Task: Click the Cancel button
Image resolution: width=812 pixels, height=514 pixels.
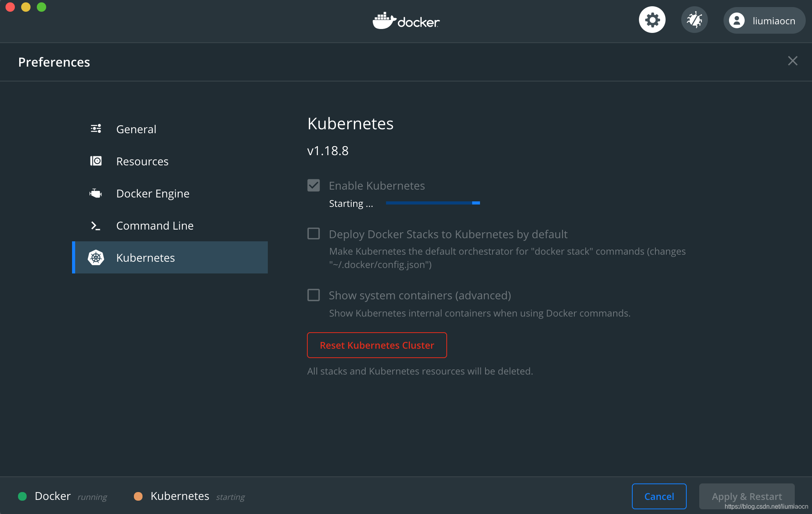Action: (659, 496)
